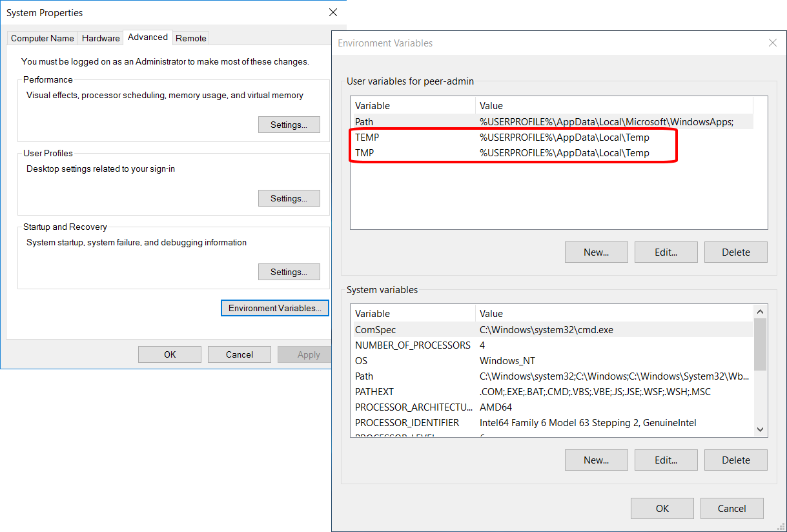Select the user Path variable row

413,122
